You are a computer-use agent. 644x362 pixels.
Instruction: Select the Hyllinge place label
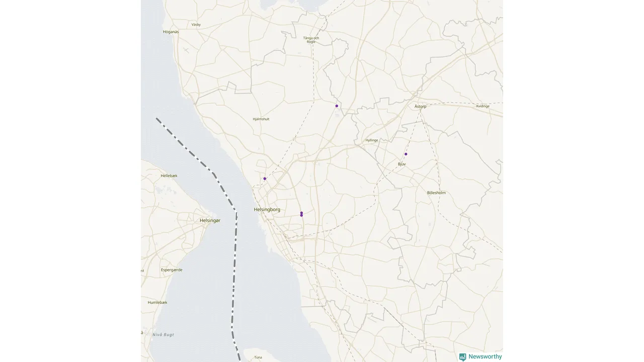372,140
